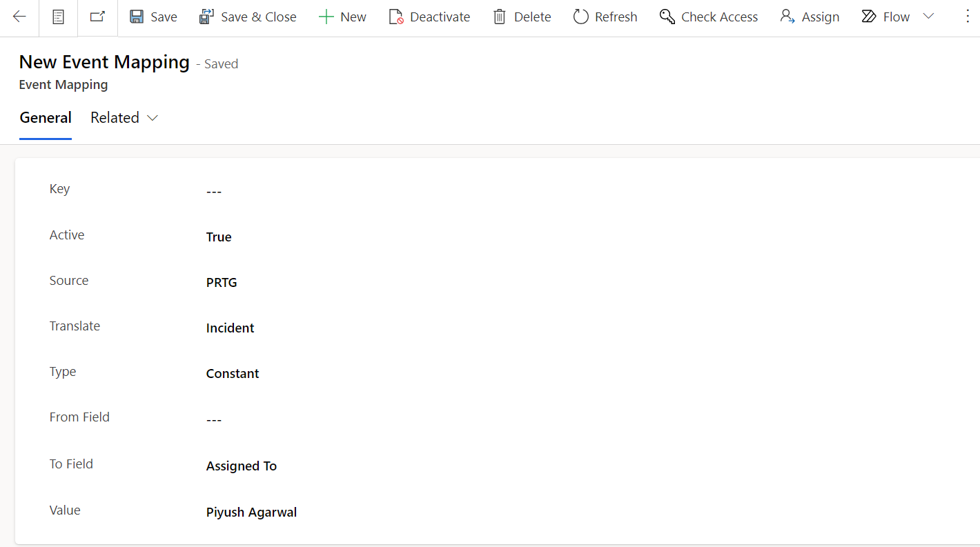The width and height of the screenshot is (980, 547).
Task: Open Check Access
Action: (x=709, y=17)
